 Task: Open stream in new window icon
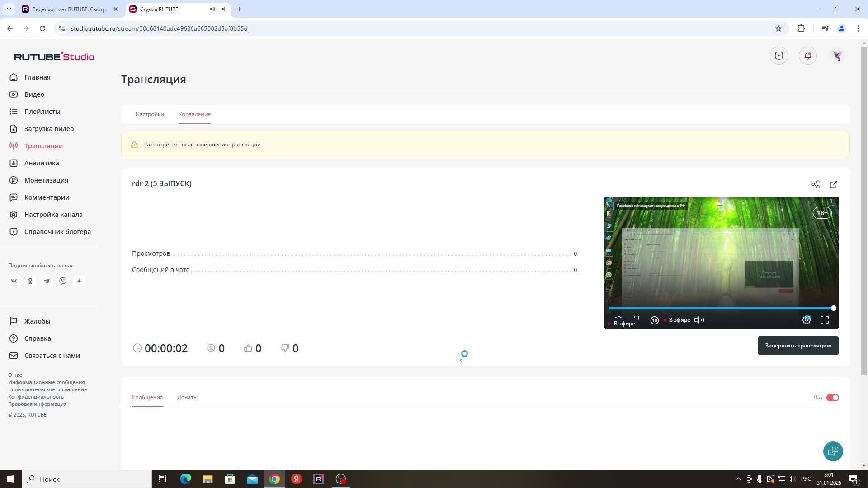(x=833, y=184)
